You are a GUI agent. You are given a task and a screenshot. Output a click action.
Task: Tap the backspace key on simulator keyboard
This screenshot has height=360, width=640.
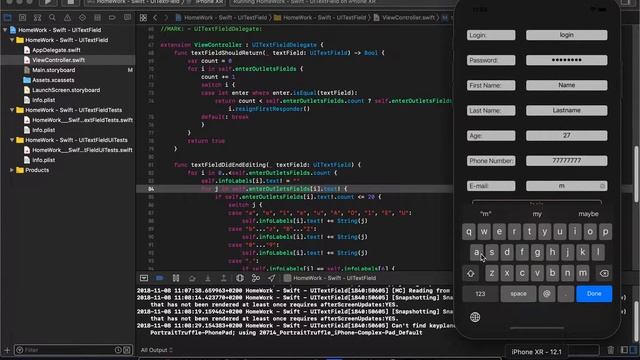tap(604, 273)
